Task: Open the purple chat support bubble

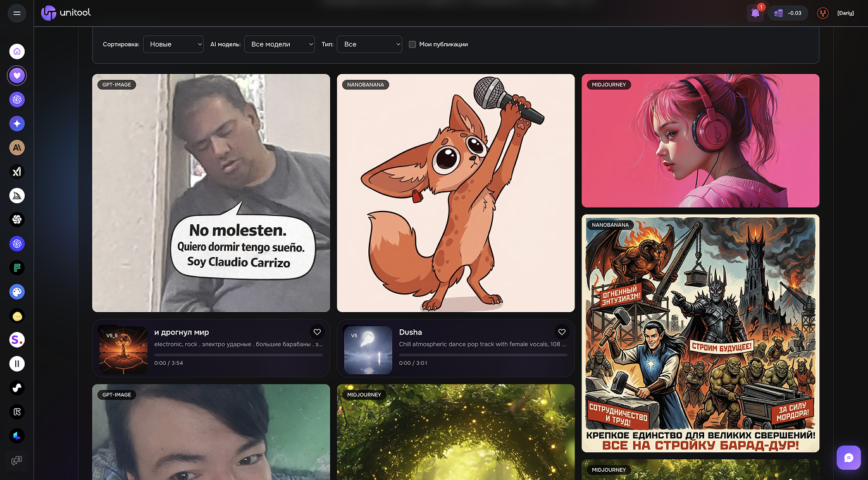Action: coord(848,457)
